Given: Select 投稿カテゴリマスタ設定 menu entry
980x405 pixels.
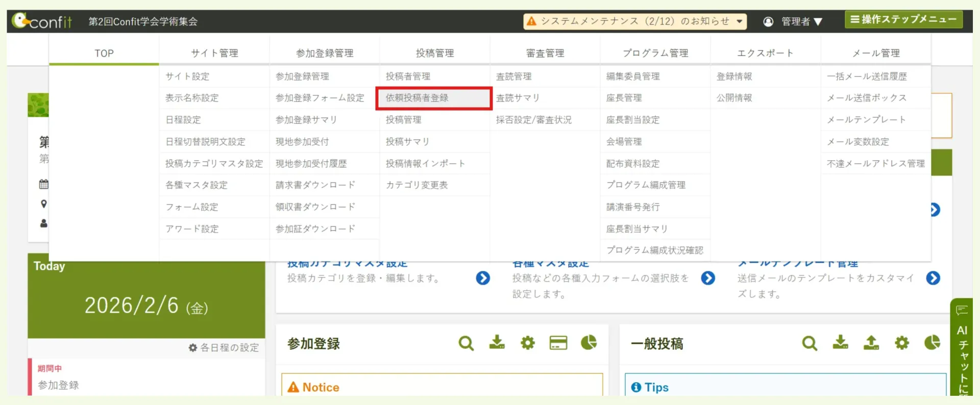Looking at the screenshot, I should (x=214, y=164).
